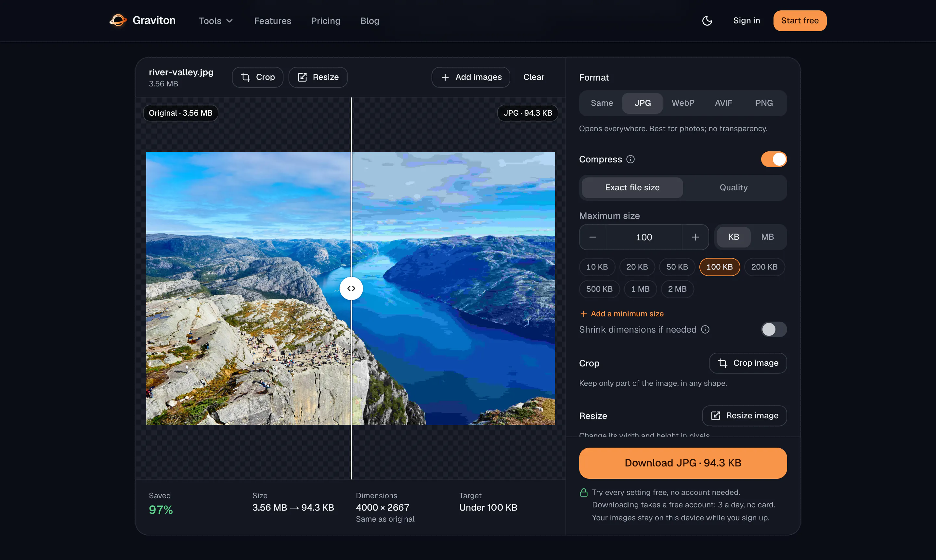Select the KB unit option

pos(733,237)
